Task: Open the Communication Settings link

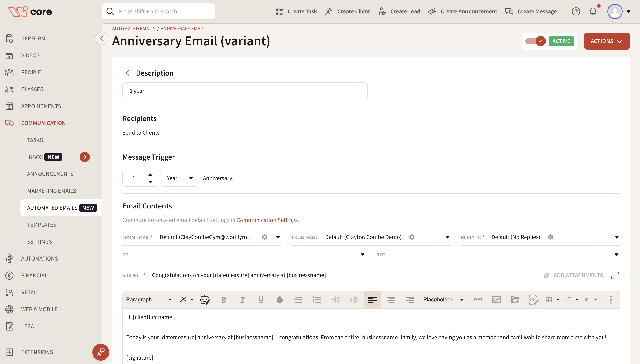Action: (267, 220)
